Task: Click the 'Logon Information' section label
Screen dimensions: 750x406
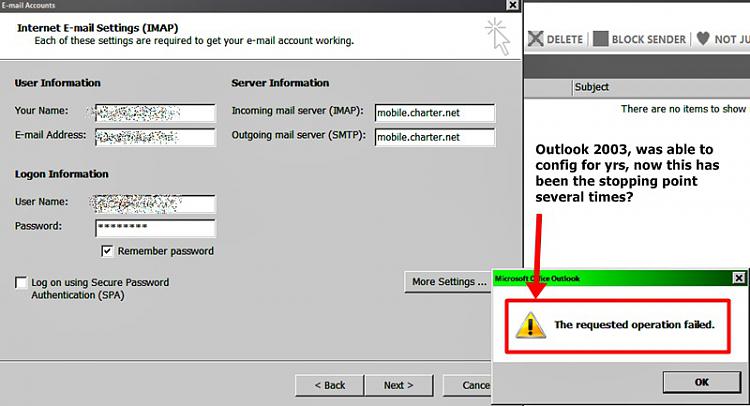Action: 62,174
